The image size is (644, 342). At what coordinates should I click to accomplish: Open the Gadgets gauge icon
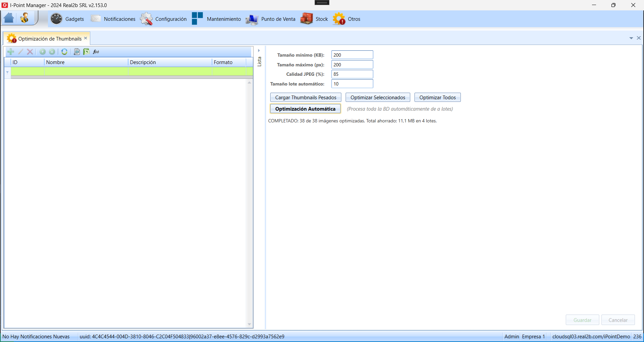[56, 19]
